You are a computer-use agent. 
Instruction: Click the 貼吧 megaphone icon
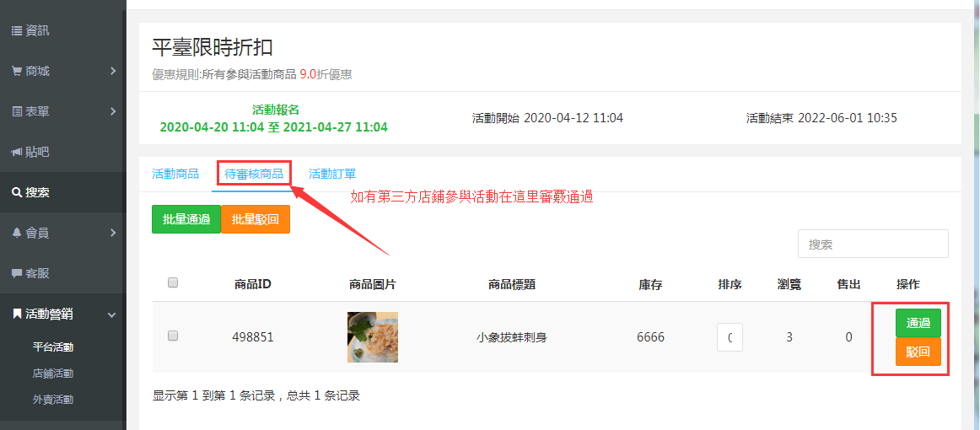17,152
